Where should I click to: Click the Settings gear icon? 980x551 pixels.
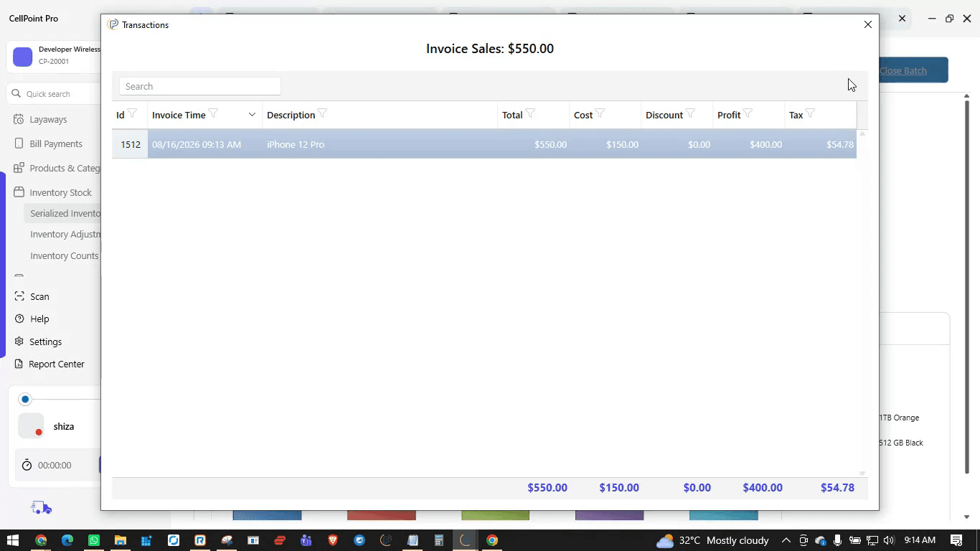tap(19, 342)
